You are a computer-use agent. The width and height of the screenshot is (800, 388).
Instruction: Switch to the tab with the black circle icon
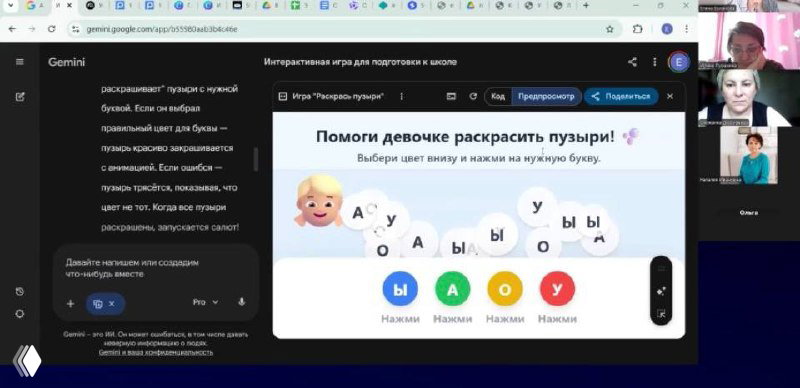tap(90, 6)
